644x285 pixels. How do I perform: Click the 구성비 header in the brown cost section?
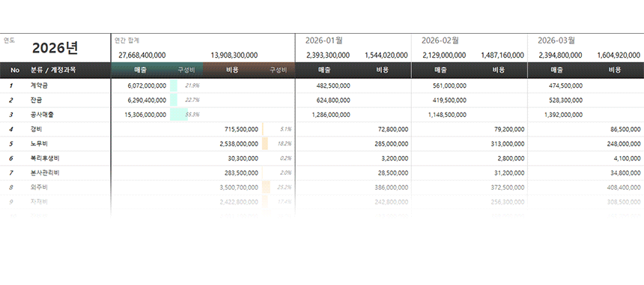(278, 70)
